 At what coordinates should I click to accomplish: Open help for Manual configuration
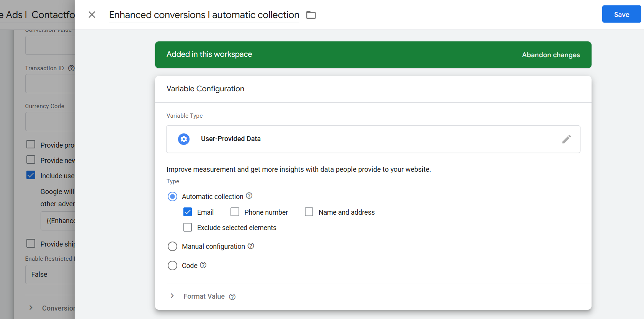point(251,246)
